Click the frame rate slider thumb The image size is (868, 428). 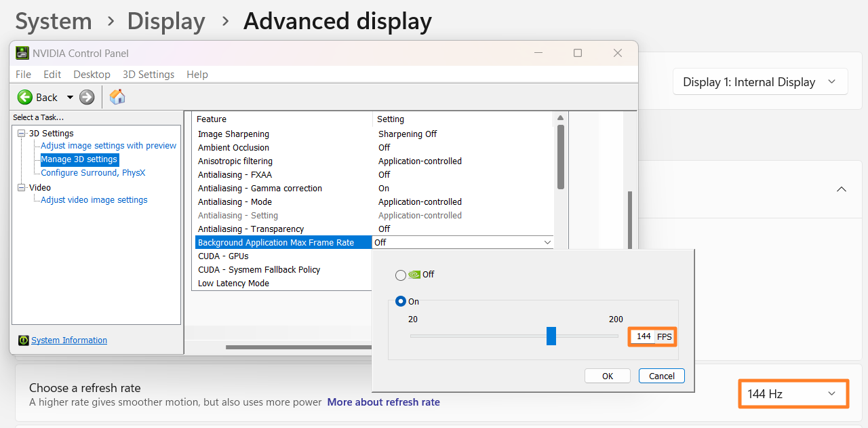pyautogui.click(x=551, y=336)
